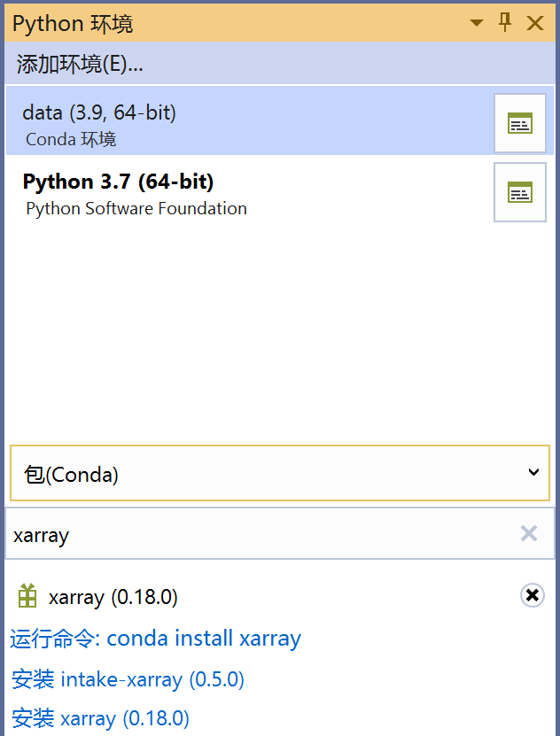
Task: Click the green gift package icon
Action: pos(27,596)
